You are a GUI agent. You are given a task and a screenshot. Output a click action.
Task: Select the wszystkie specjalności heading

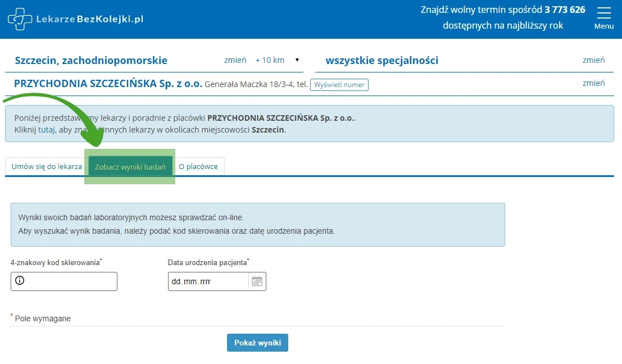tap(382, 60)
